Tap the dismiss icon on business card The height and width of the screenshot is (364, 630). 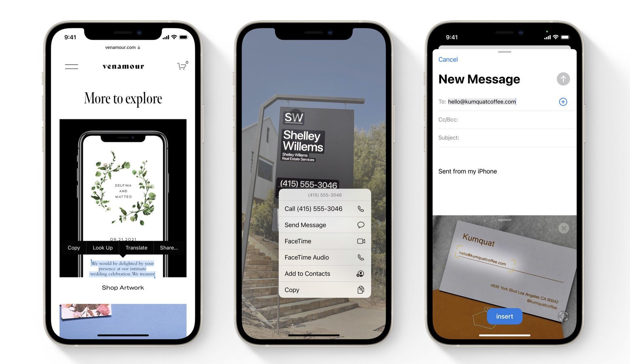pos(563,228)
